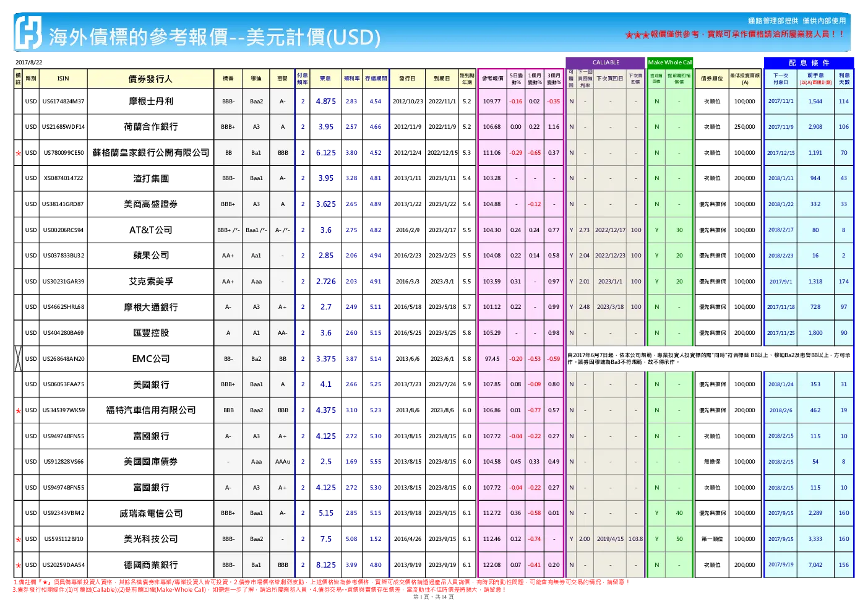This screenshot has width=868, height=614.
Task: Click issuer name 威瑞森電信公司
Action: click(x=151, y=513)
